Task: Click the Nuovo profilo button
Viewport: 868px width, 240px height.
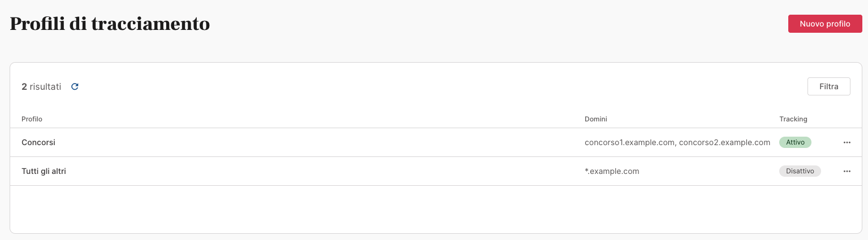Action: tap(825, 24)
